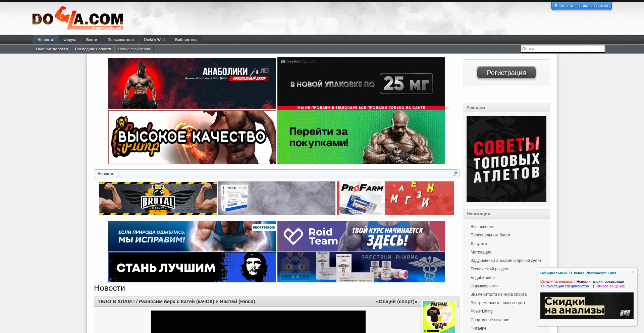The image size is (644, 333).
Task: Switch to the Библиотека tab
Action: (x=186, y=40)
